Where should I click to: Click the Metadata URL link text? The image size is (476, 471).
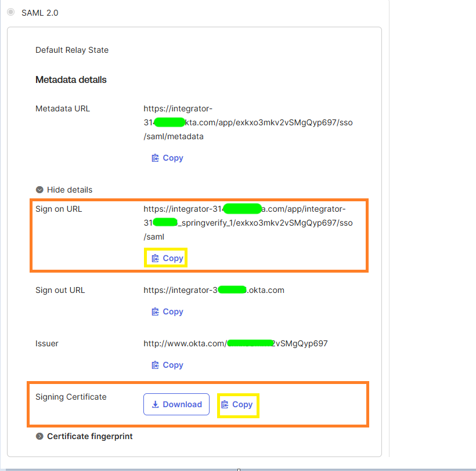[x=248, y=122]
